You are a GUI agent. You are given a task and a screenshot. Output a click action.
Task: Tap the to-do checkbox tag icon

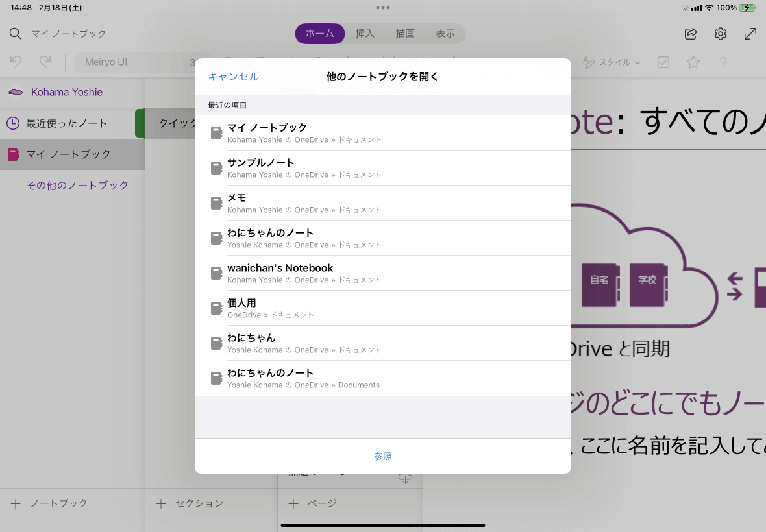(x=663, y=62)
